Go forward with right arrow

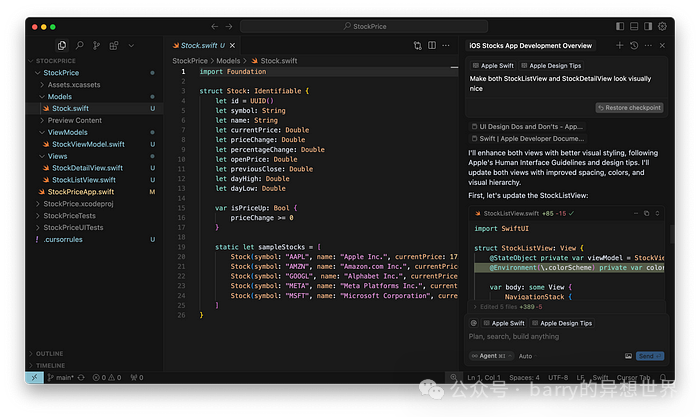(x=229, y=26)
